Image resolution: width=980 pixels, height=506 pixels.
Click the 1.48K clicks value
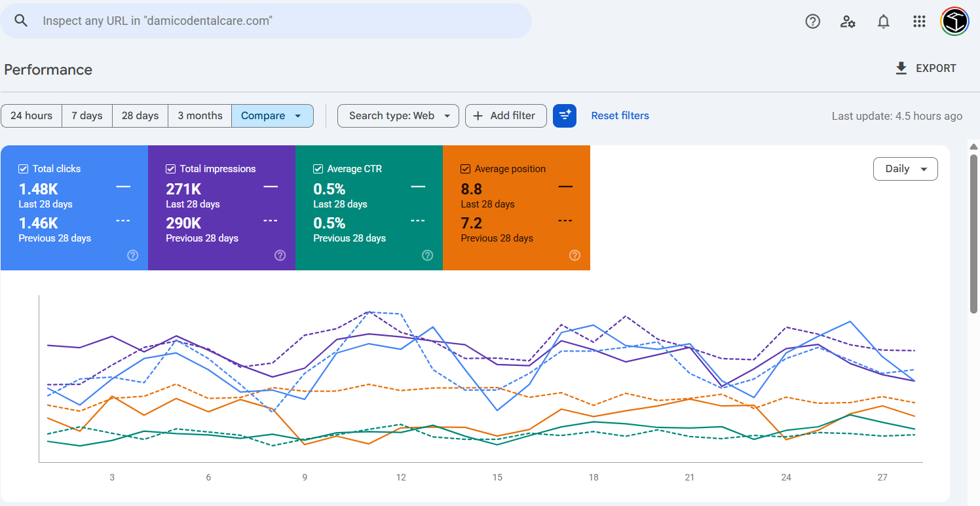coord(39,189)
